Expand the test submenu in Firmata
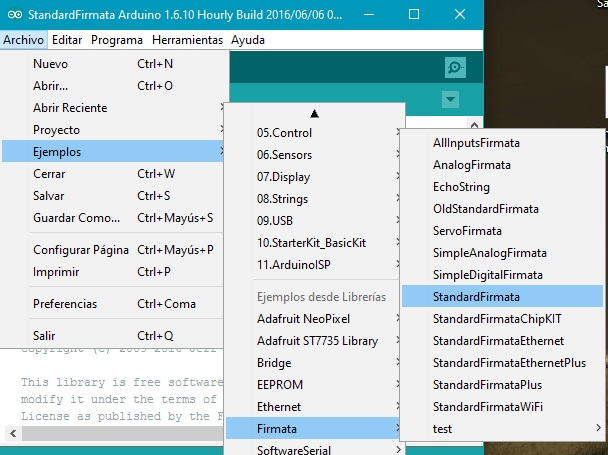 [503, 429]
